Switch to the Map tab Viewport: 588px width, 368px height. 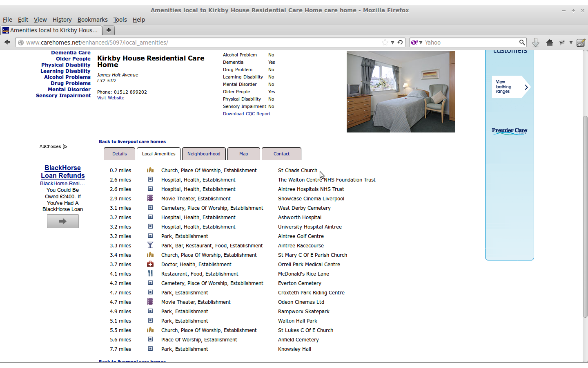pyautogui.click(x=243, y=153)
